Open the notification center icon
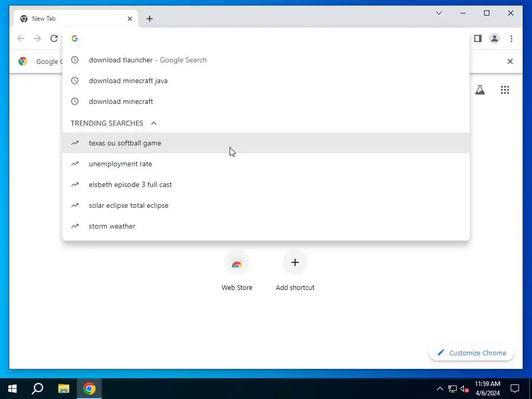Image resolution: width=532 pixels, height=399 pixels. pyautogui.click(x=515, y=389)
